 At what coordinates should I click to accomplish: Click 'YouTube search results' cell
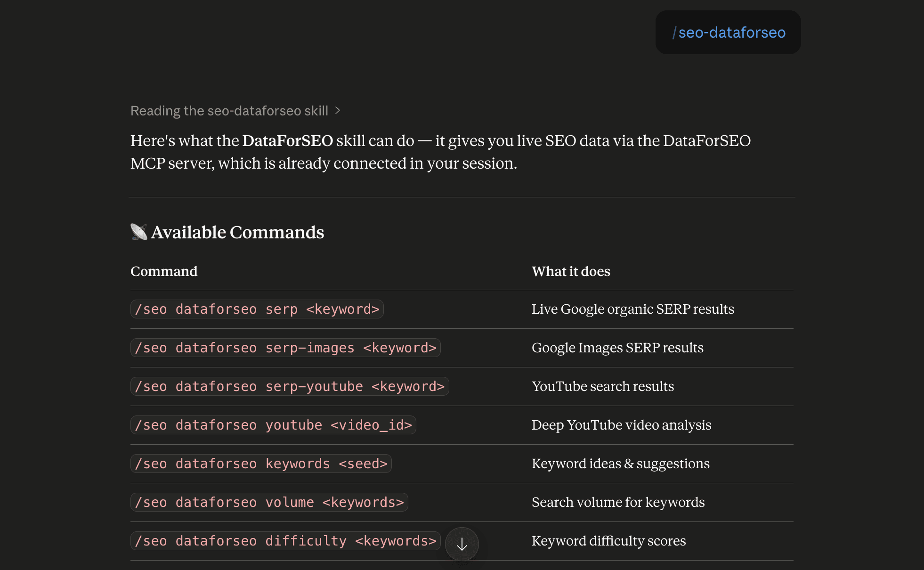click(x=603, y=386)
